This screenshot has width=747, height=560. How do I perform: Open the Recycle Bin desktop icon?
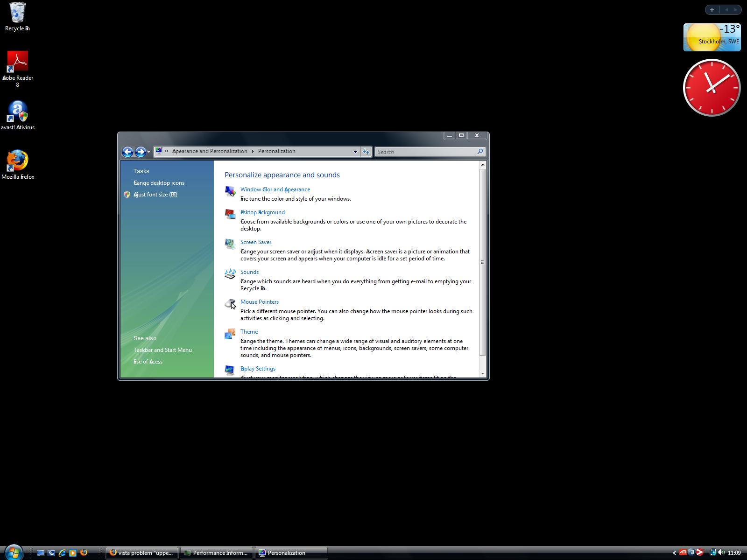(17, 17)
